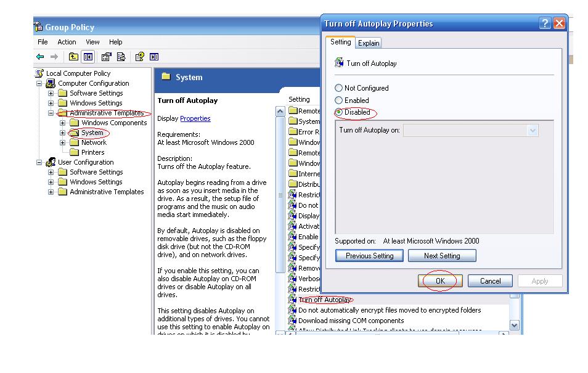Click the Properties toolbar icon
The image size is (588, 373).
(107, 57)
